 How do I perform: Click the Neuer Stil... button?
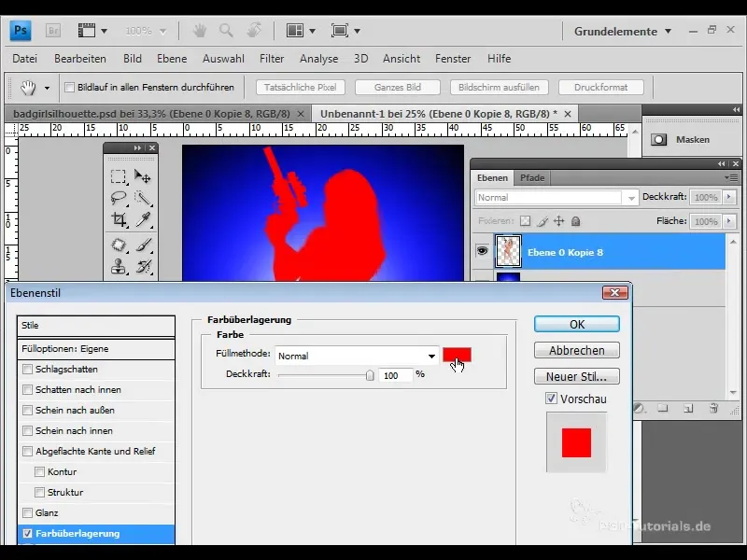(x=576, y=377)
